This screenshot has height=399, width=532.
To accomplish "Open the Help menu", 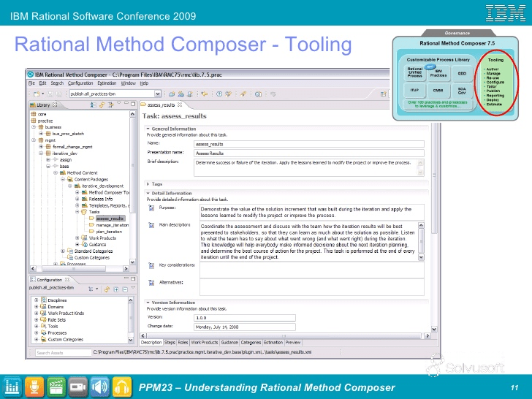I will [144, 83].
